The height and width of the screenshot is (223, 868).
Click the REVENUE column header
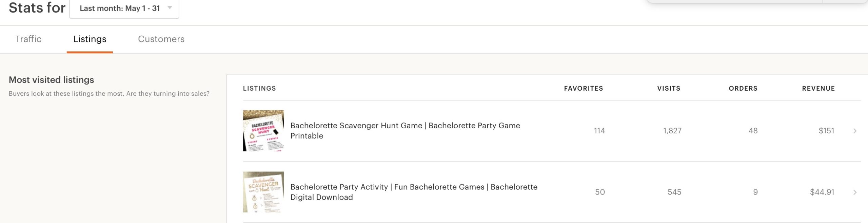pyautogui.click(x=818, y=89)
